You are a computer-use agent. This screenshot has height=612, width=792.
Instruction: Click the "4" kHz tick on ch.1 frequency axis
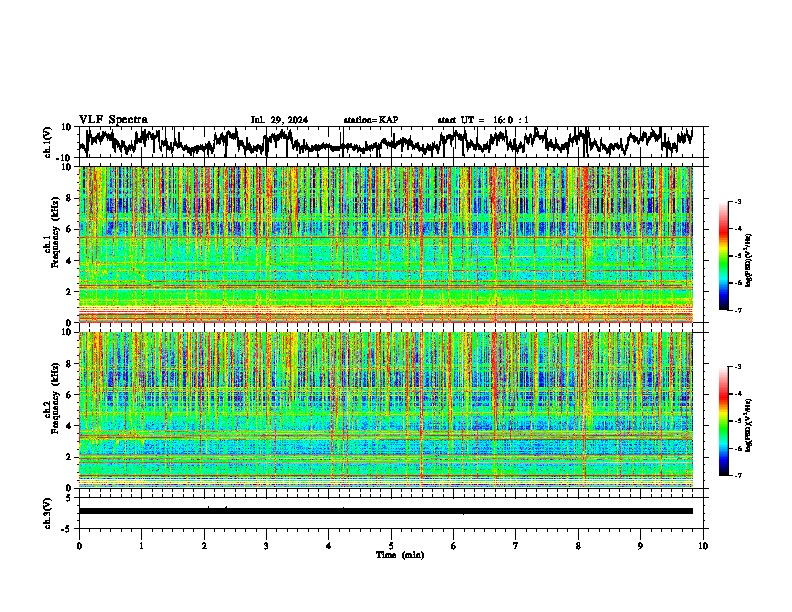click(x=70, y=261)
